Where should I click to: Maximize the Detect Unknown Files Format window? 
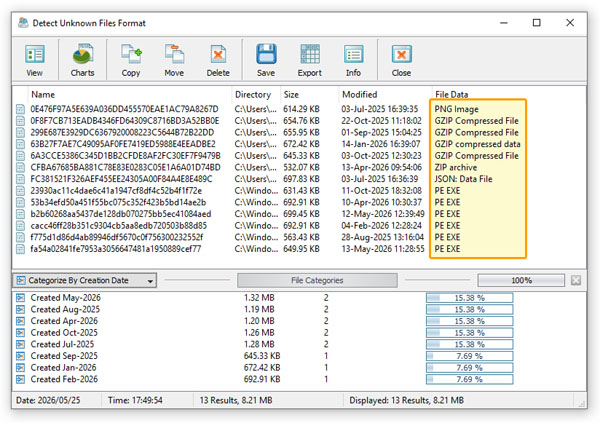537,23
